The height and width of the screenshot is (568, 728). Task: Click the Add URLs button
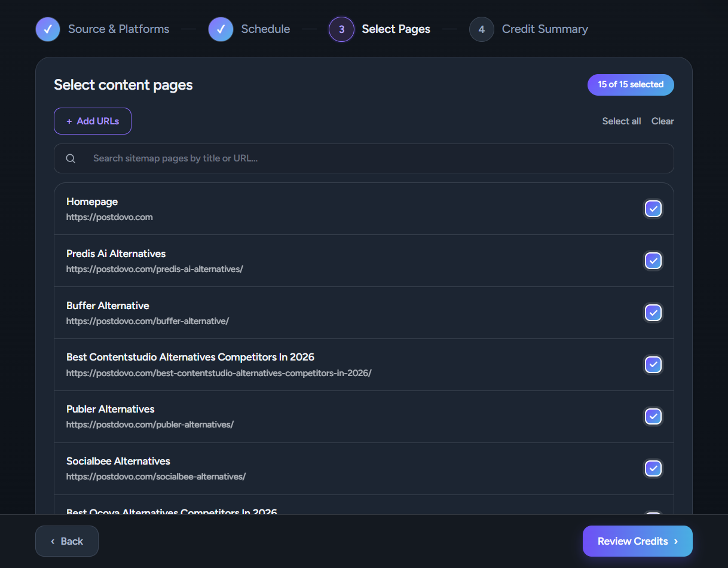93,121
